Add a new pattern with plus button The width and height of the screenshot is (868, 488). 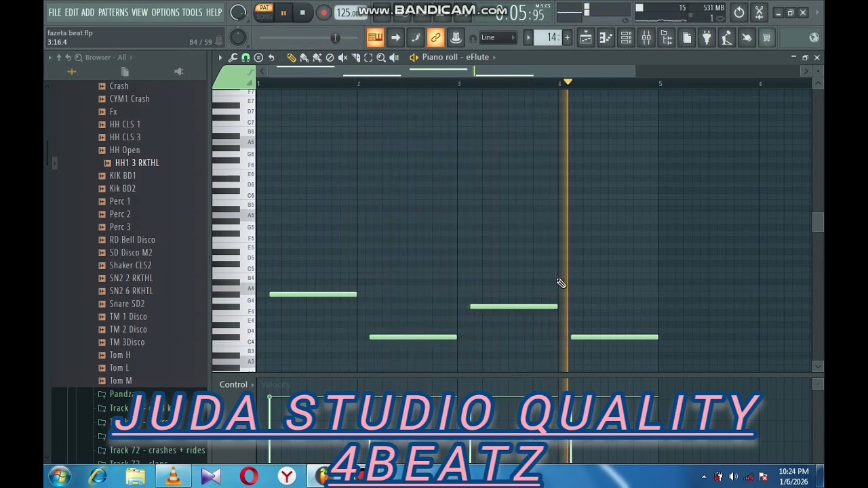pyautogui.click(x=567, y=38)
